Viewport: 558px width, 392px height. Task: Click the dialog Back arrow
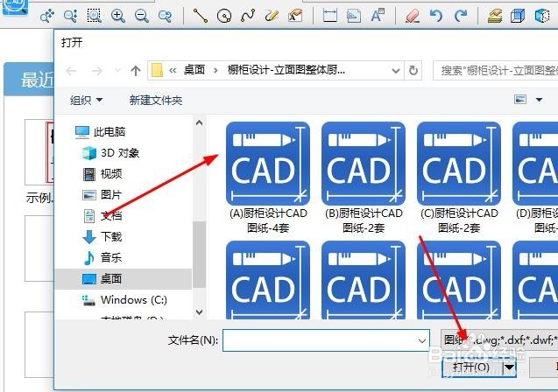point(71,71)
